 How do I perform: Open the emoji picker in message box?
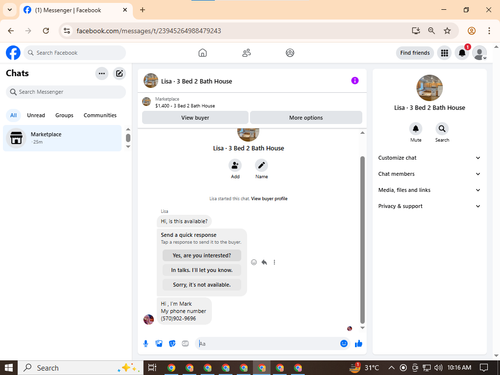coord(344,344)
